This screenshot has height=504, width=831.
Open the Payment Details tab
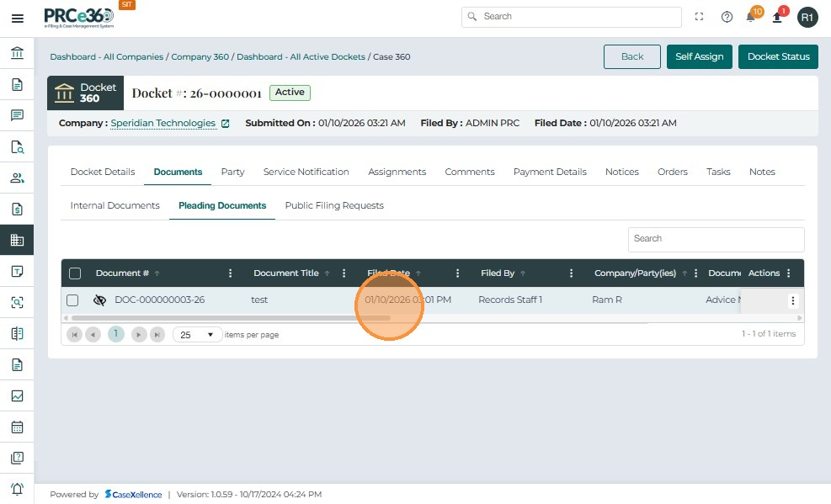click(x=550, y=172)
